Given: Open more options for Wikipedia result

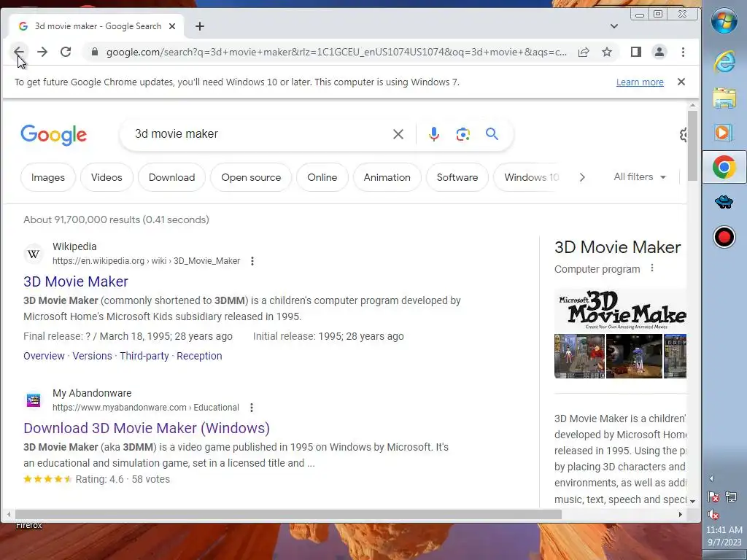Looking at the screenshot, I should pyautogui.click(x=252, y=261).
